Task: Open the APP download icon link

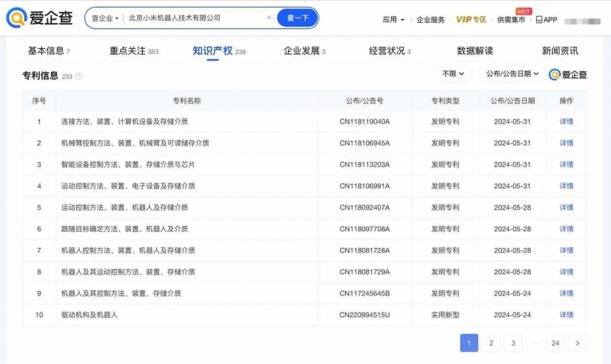Action: click(546, 20)
